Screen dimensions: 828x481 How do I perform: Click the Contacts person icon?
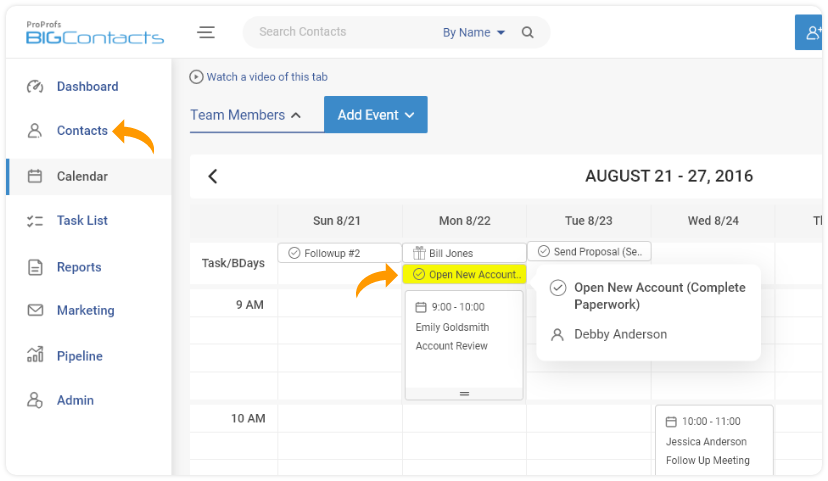[x=35, y=130]
